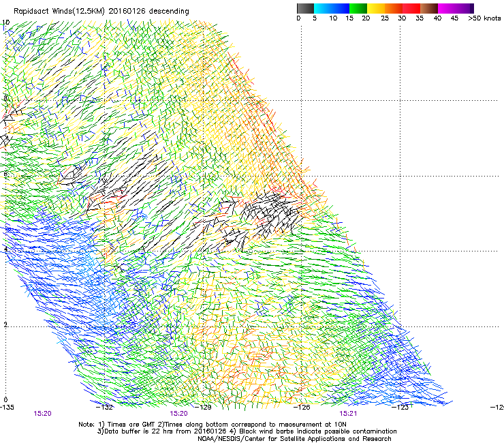Click the latitude label '6' on left axis

(x=5, y=174)
